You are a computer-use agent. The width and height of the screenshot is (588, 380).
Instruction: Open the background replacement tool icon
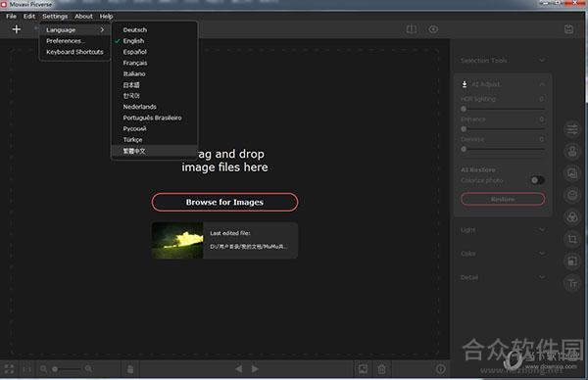(572, 173)
